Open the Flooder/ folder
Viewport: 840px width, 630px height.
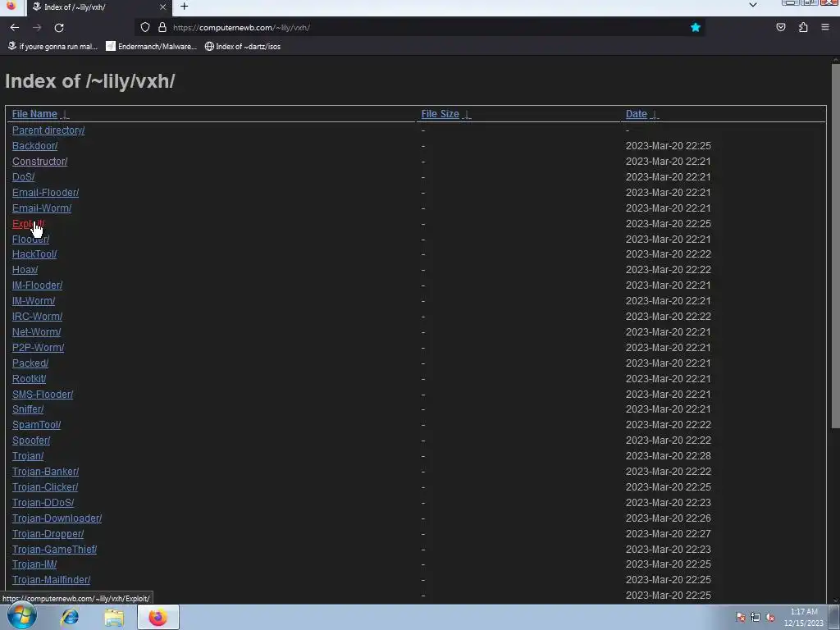[x=30, y=240]
